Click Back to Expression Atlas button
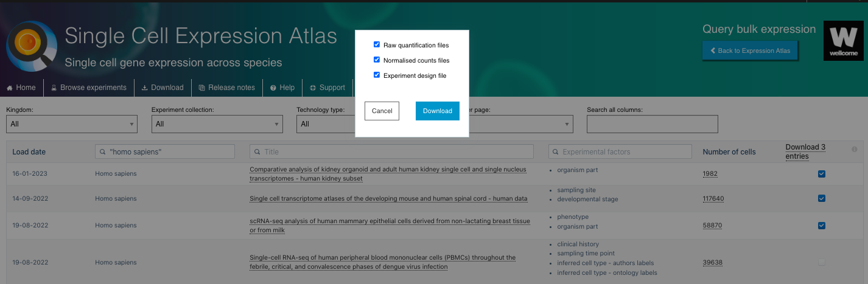 [749, 50]
